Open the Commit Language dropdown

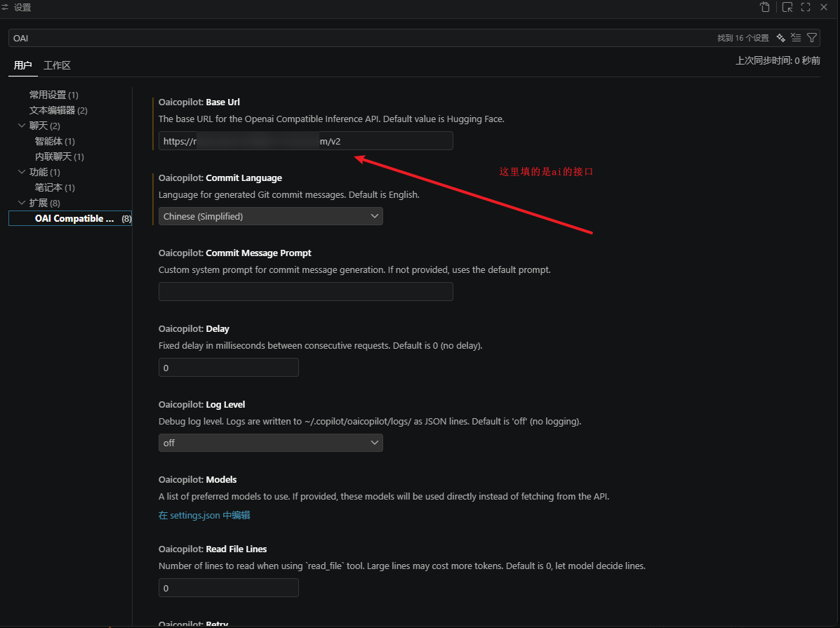click(x=271, y=216)
